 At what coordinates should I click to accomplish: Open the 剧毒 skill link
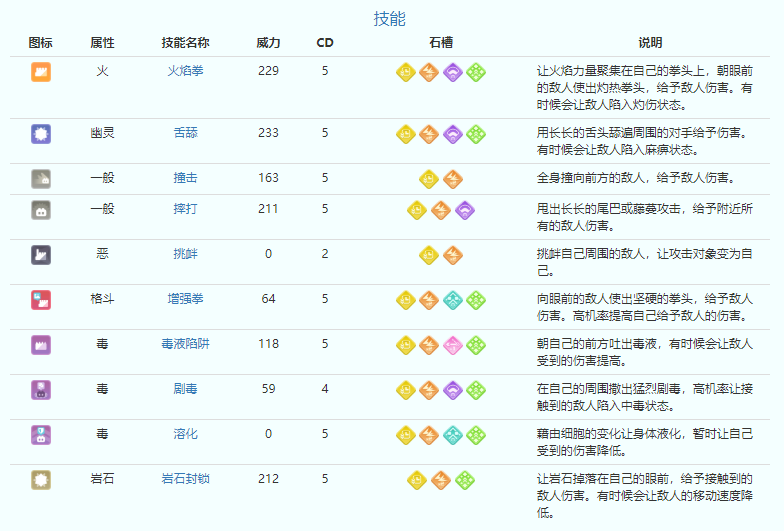(185, 389)
